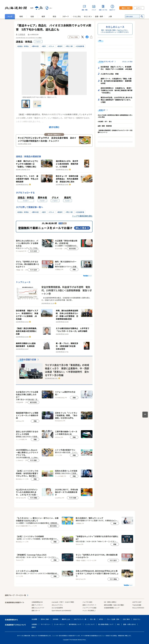149x644 pixels.
Task: Click the generic share icon beside Facebook
Action: click(x=91, y=37)
